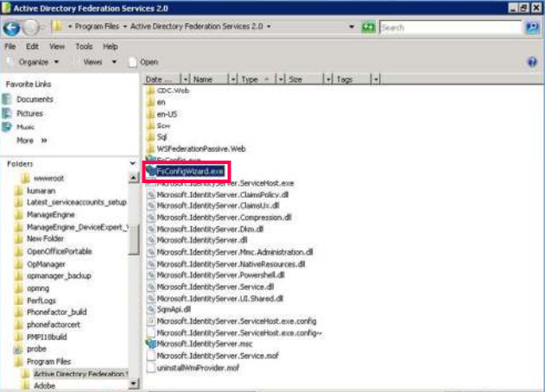Open the Tools menu
545x392 pixels.
click(x=84, y=47)
